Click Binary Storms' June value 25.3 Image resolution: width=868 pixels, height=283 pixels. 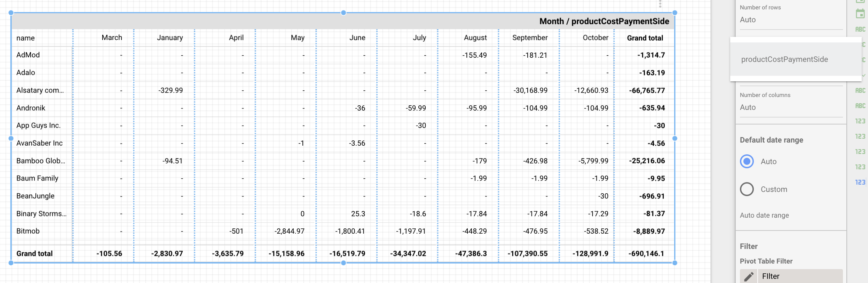coord(358,214)
